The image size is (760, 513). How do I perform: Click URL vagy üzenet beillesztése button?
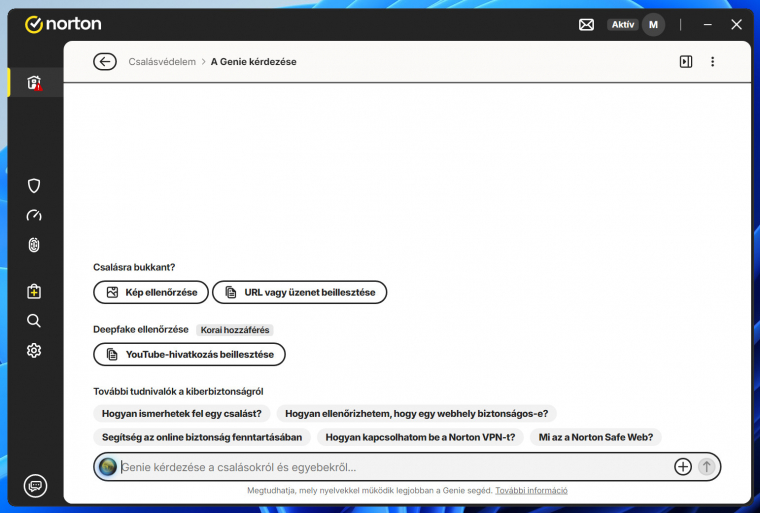(x=299, y=292)
